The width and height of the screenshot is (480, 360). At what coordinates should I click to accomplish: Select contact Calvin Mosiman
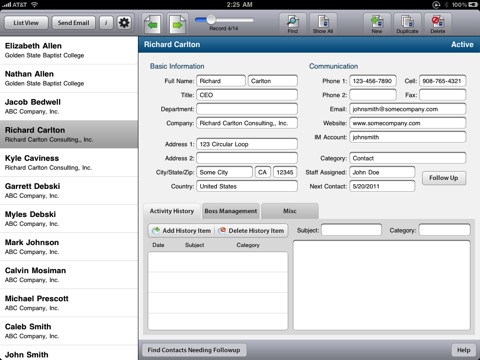tap(69, 275)
